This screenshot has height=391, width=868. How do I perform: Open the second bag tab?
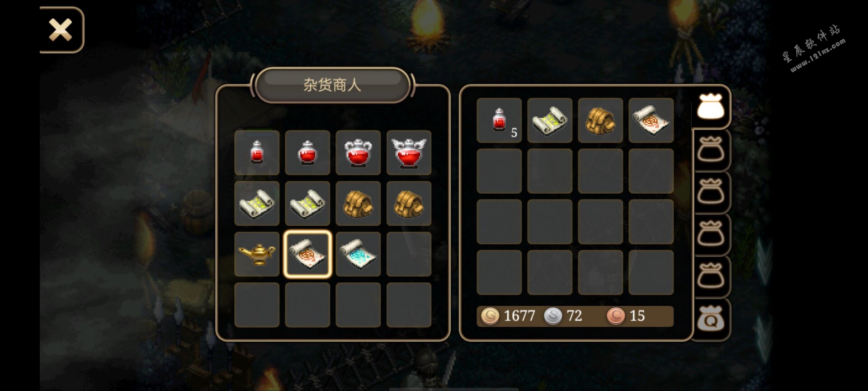point(711,150)
